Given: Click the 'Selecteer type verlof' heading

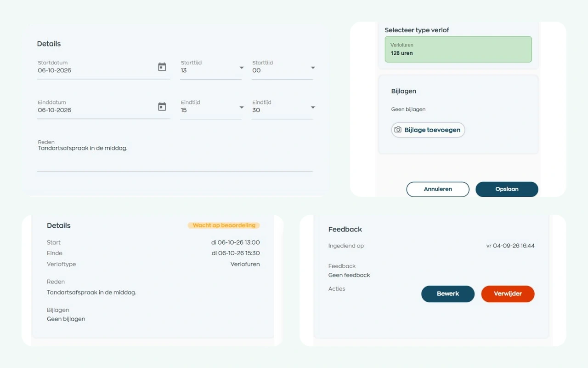Looking at the screenshot, I should pyautogui.click(x=417, y=30).
